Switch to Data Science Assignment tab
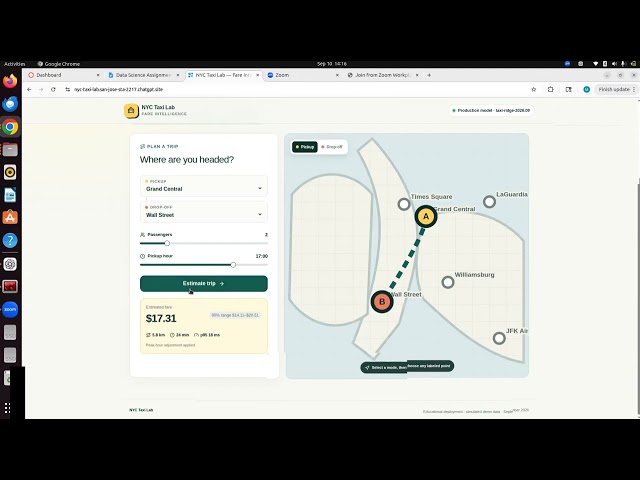This screenshot has height=480, width=640. tap(143, 75)
